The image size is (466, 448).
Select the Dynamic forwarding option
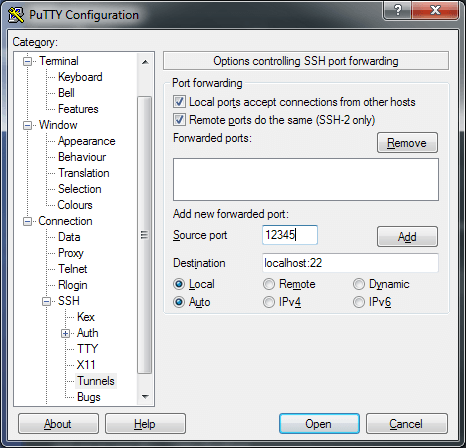359,284
